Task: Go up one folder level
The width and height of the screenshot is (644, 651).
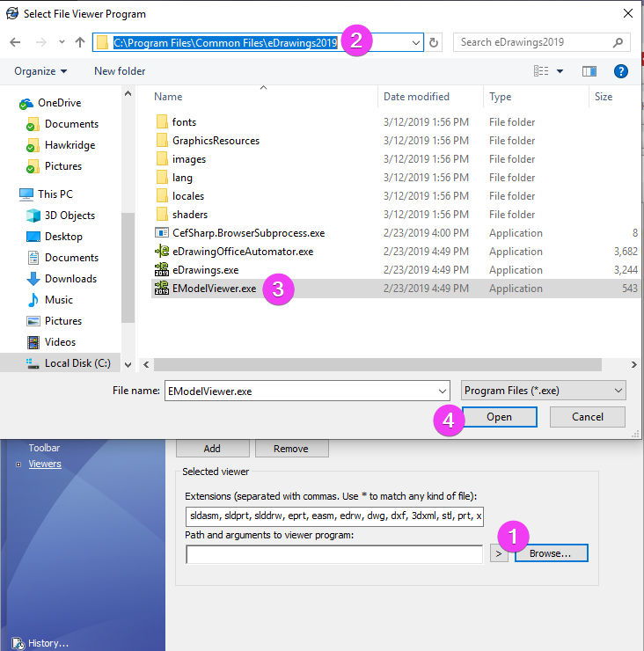Action: tap(80, 42)
